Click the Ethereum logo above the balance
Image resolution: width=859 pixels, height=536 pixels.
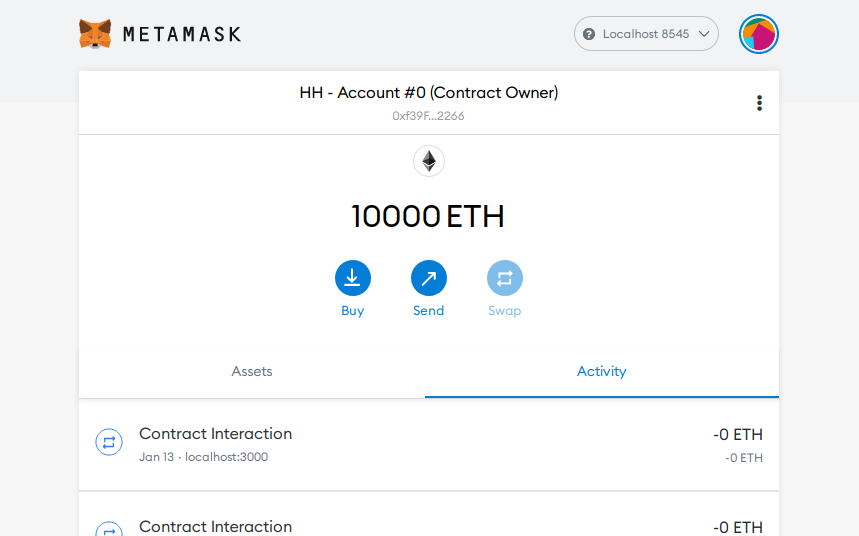[x=429, y=161]
